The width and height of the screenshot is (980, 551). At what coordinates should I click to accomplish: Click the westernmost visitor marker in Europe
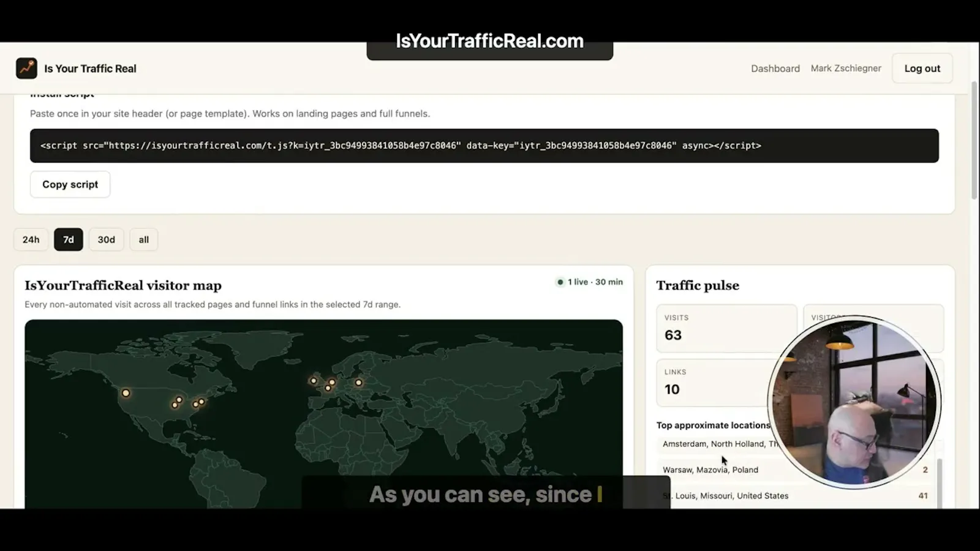tap(314, 381)
